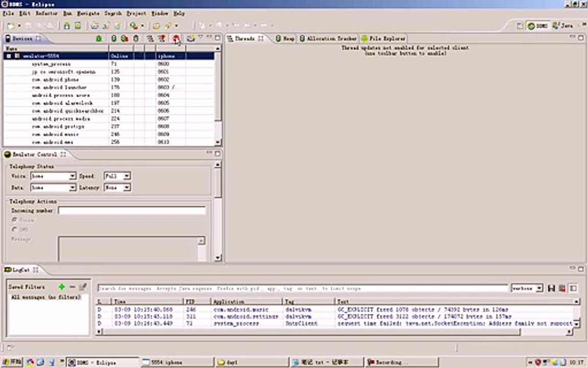This screenshot has width=588, height=368.
Task: Open the Refactor menu
Action: coord(46,13)
